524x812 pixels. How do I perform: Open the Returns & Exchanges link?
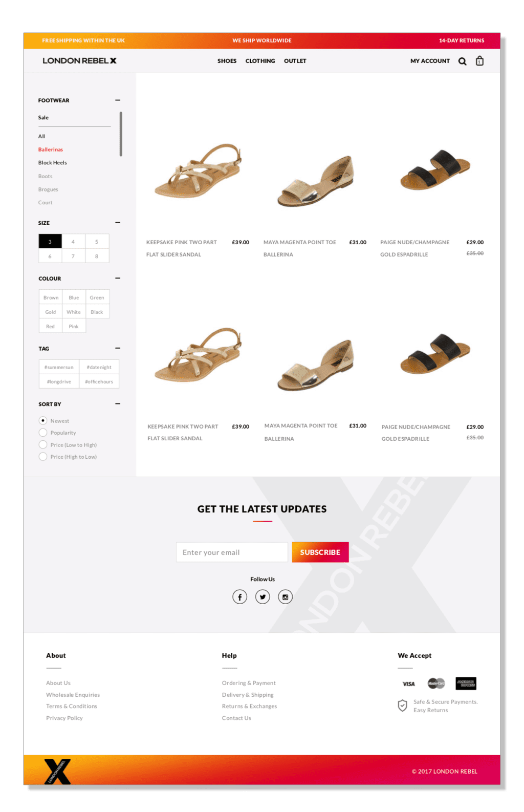coord(249,707)
